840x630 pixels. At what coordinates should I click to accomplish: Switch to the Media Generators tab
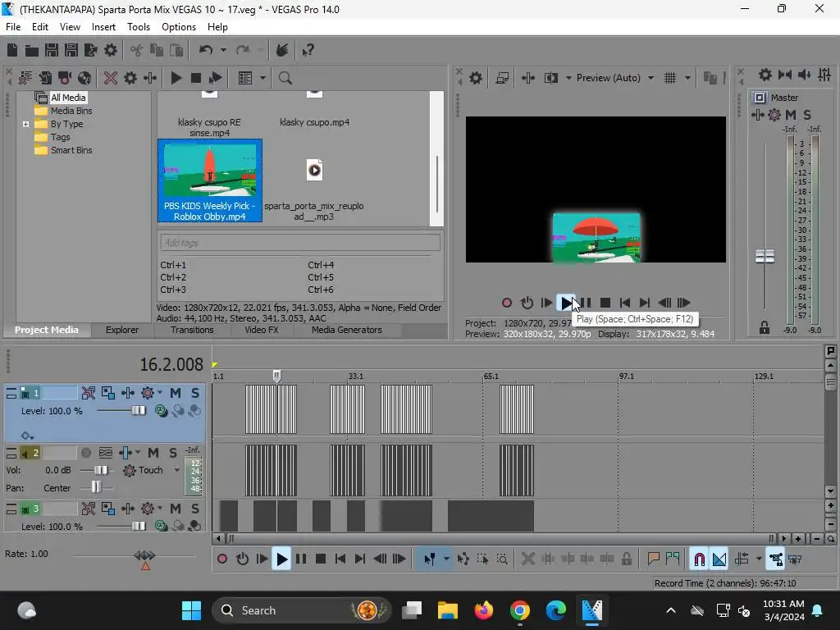[347, 330]
